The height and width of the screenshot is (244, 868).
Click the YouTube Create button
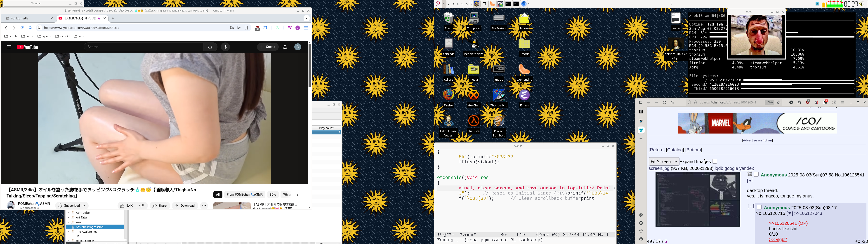pos(268,47)
